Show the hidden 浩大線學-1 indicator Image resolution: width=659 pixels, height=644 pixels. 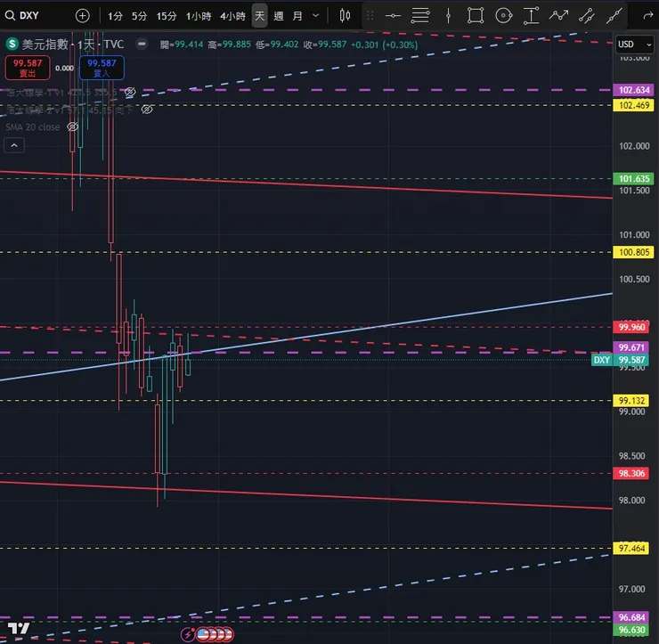pos(130,92)
